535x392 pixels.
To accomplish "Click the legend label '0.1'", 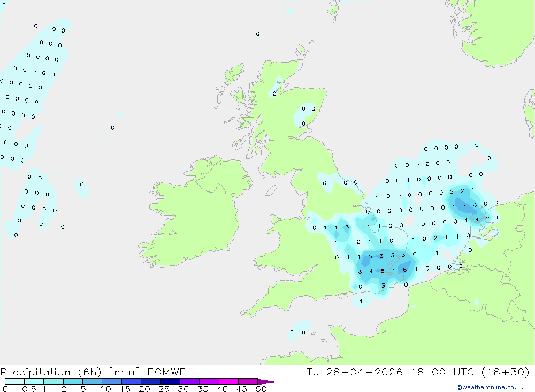I will point(9,389).
